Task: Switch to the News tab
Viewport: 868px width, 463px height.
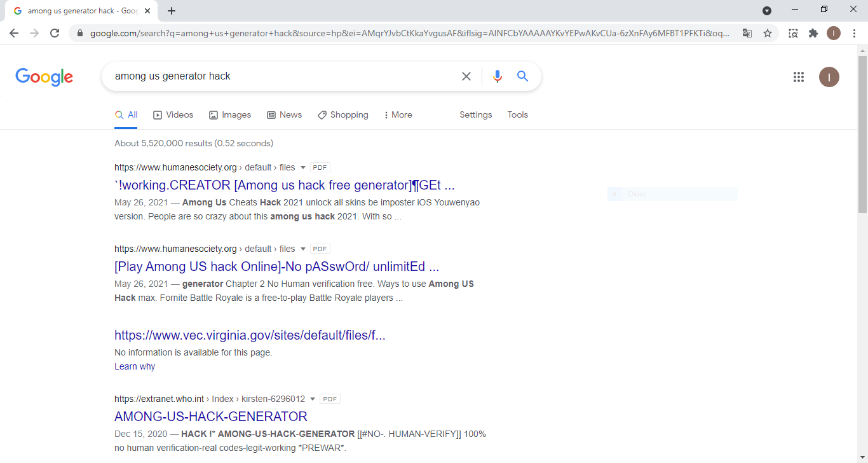Action: [285, 115]
